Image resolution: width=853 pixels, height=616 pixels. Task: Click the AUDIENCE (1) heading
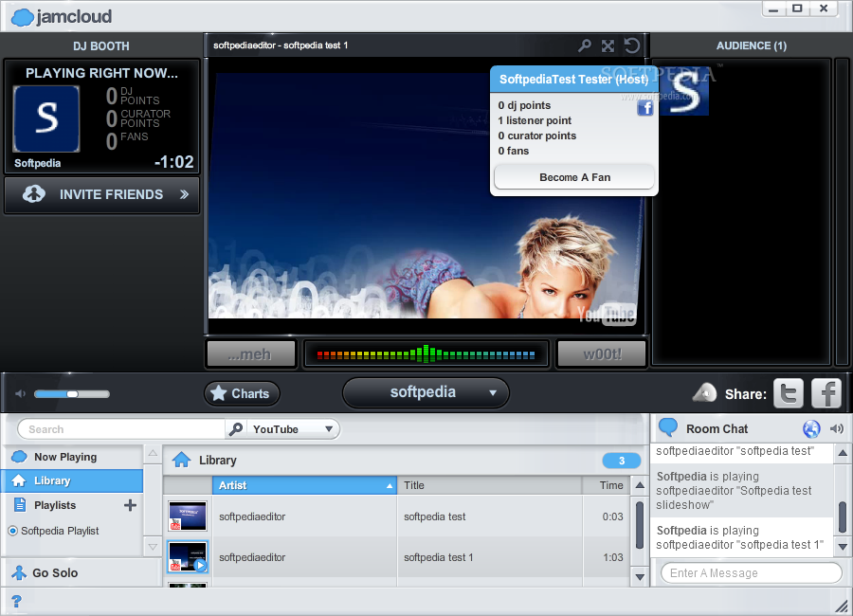pyautogui.click(x=751, y=45)
